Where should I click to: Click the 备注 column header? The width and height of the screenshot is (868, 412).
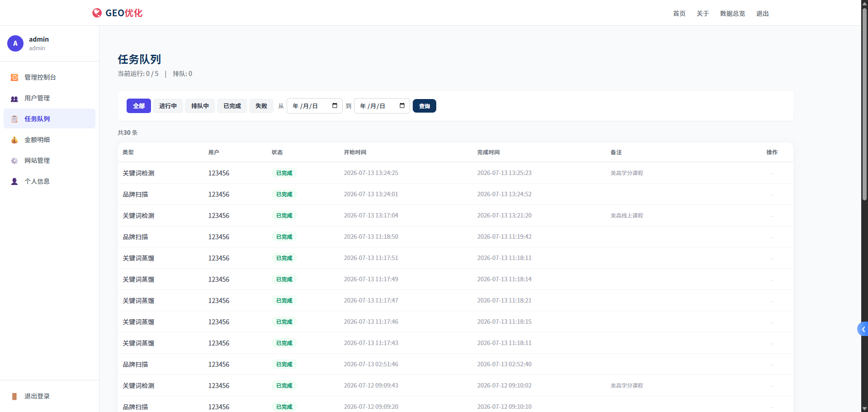click(616, 152)
